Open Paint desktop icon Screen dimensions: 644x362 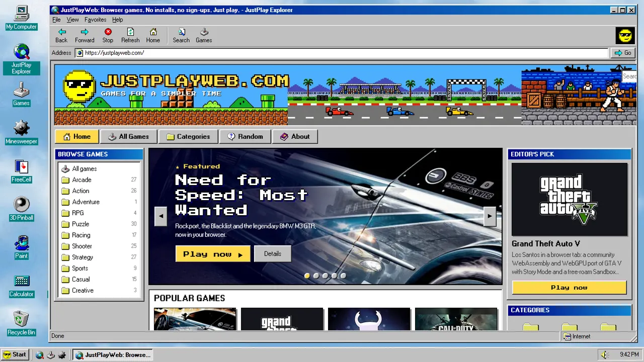pos(21,247)
